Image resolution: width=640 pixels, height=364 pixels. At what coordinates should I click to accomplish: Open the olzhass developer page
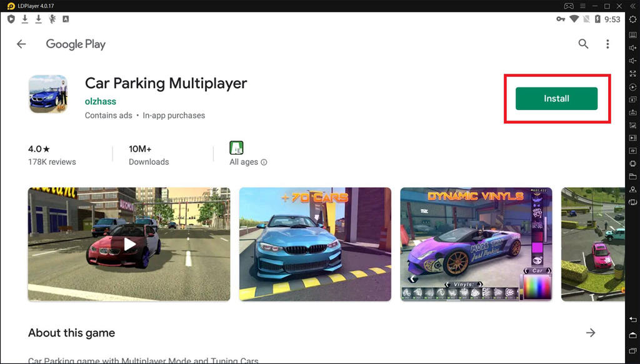coord(100,101)
